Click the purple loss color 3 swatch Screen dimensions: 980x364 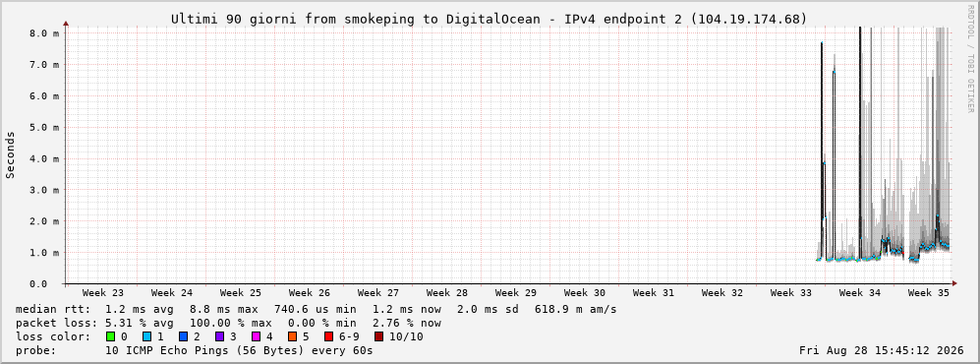219,336
